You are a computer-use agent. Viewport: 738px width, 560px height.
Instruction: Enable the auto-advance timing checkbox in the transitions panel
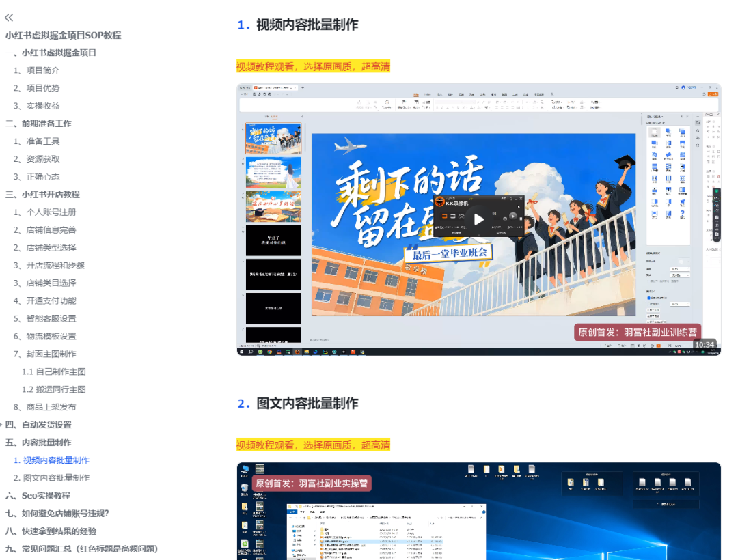coord(648,304)
